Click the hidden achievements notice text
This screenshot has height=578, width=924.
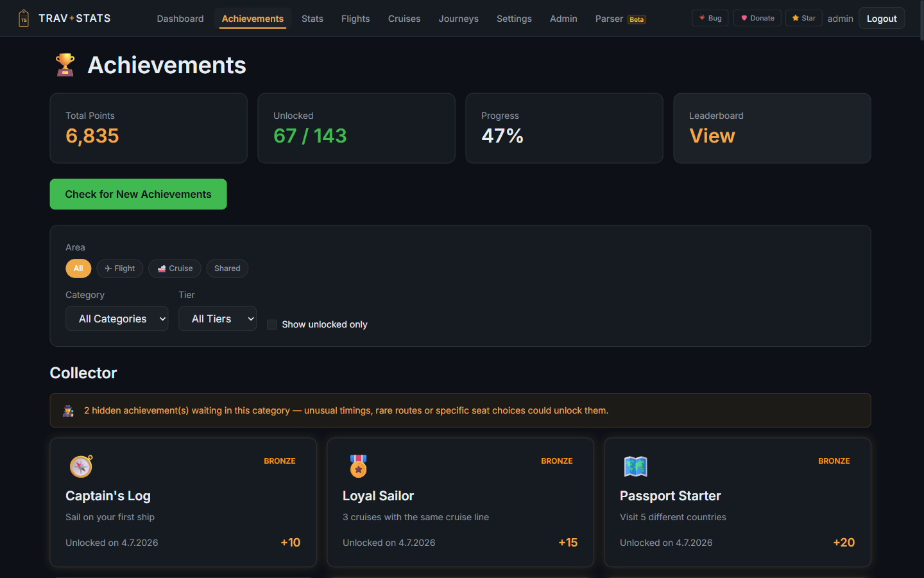pyautogui.click(x=346, y=410)
